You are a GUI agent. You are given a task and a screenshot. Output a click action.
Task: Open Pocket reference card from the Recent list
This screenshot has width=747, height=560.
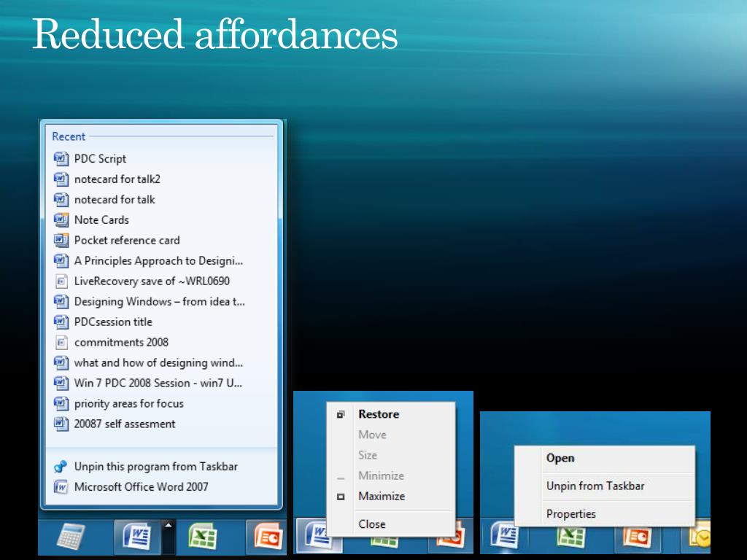[161, 241]
